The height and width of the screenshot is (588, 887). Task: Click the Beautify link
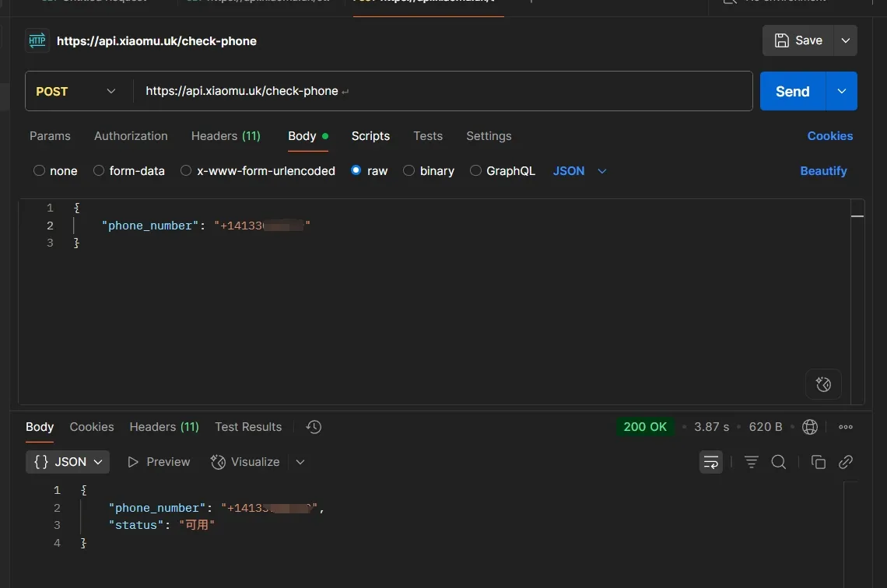823,171
